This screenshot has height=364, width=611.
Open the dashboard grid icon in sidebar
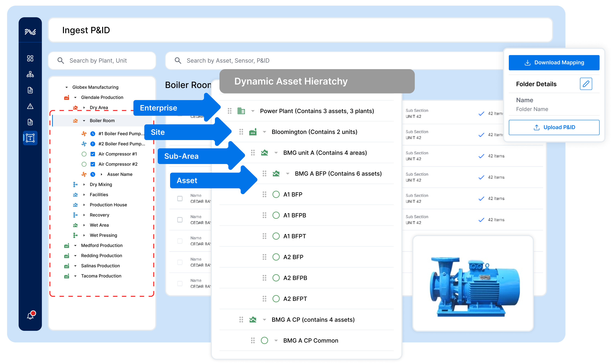click(x=30, y=58)
